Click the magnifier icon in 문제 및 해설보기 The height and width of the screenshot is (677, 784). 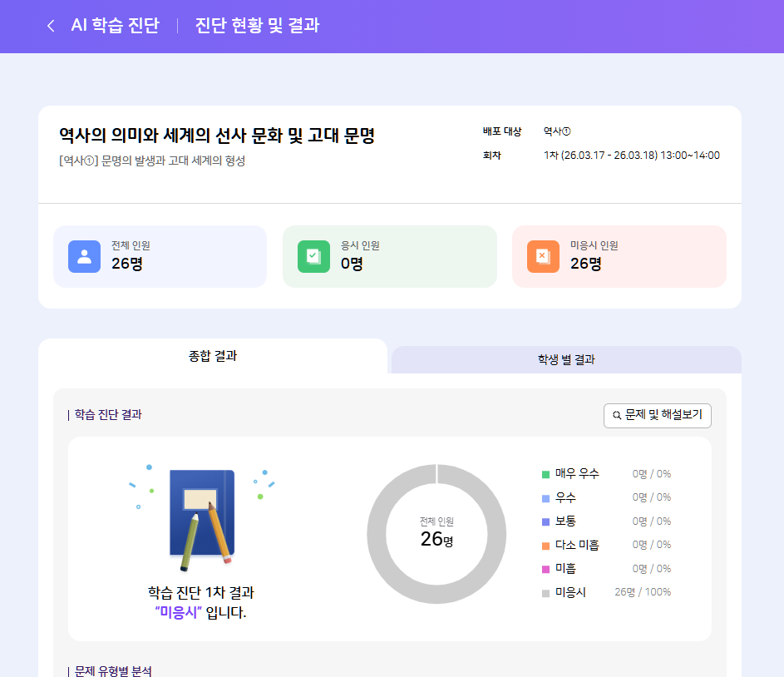point(617,415)
